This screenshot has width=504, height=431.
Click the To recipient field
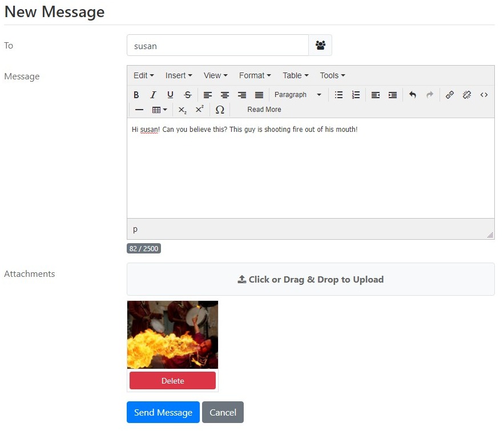coord(217,45)
